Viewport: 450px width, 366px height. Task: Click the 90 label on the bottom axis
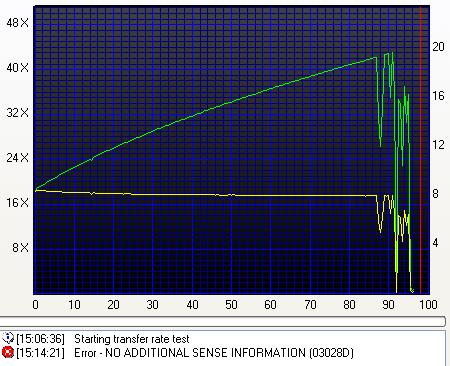388,305
